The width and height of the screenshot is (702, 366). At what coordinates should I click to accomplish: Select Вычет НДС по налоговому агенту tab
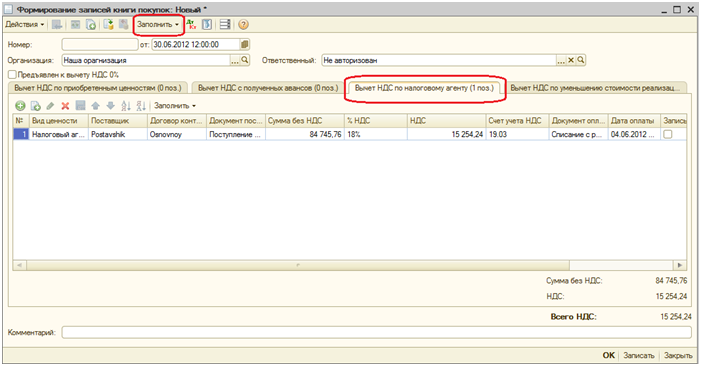pos(424,88)
